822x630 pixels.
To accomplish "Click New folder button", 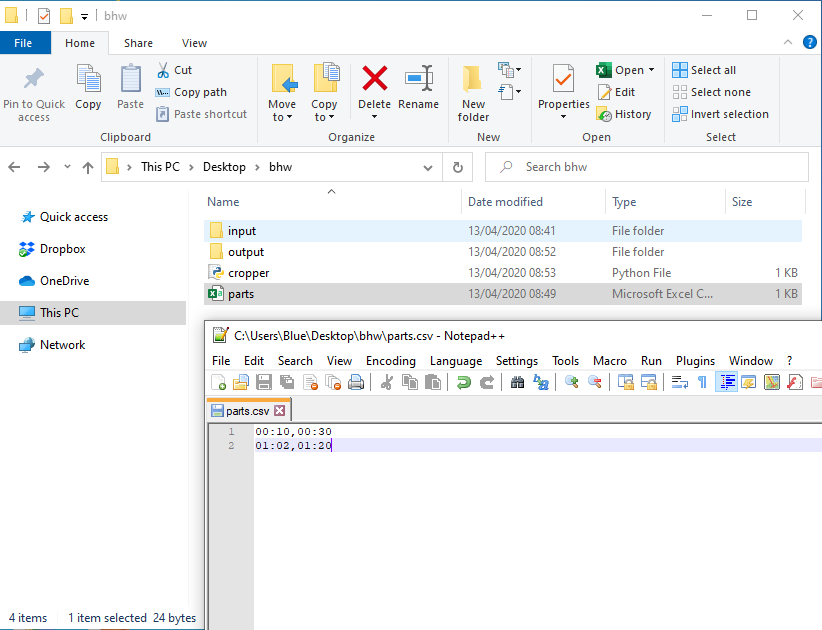I will coord(473,94).
